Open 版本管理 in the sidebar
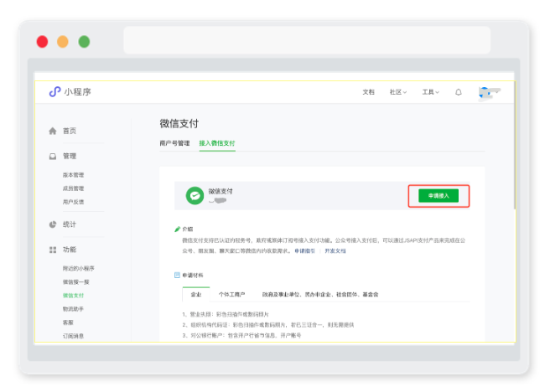This screenshot has width=550, height=392. tap(73, 175)
